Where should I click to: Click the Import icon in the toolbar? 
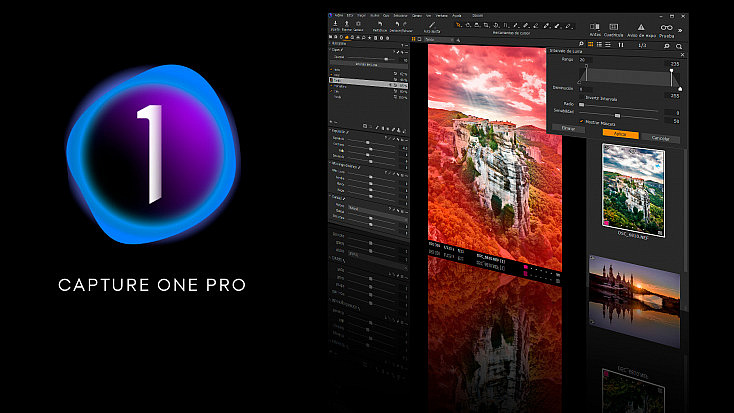point(335,23)
